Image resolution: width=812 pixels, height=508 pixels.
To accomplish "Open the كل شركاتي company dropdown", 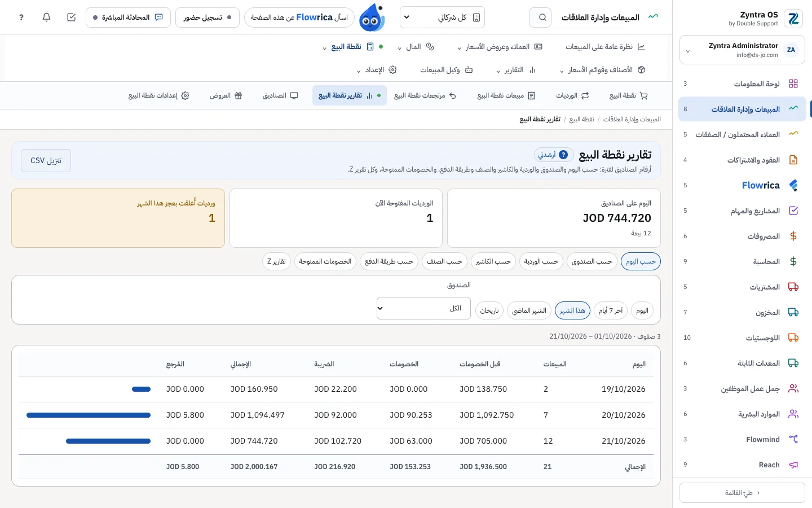I will tap(442, 17).
